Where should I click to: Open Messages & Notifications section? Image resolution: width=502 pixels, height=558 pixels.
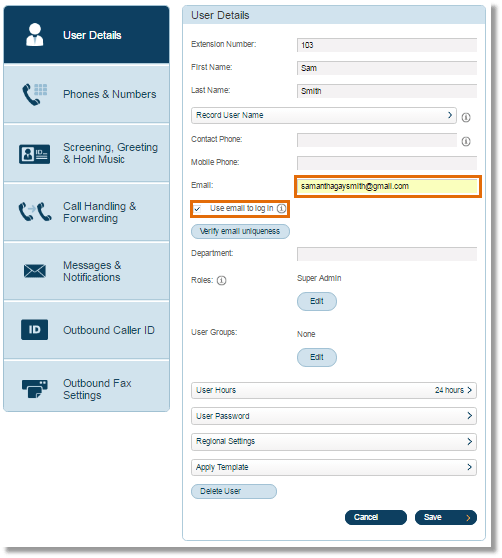click(x=86, y=271)
